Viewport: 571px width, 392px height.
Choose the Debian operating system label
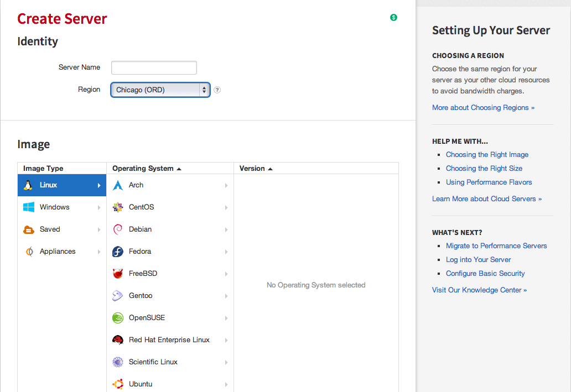coord(140,229)
